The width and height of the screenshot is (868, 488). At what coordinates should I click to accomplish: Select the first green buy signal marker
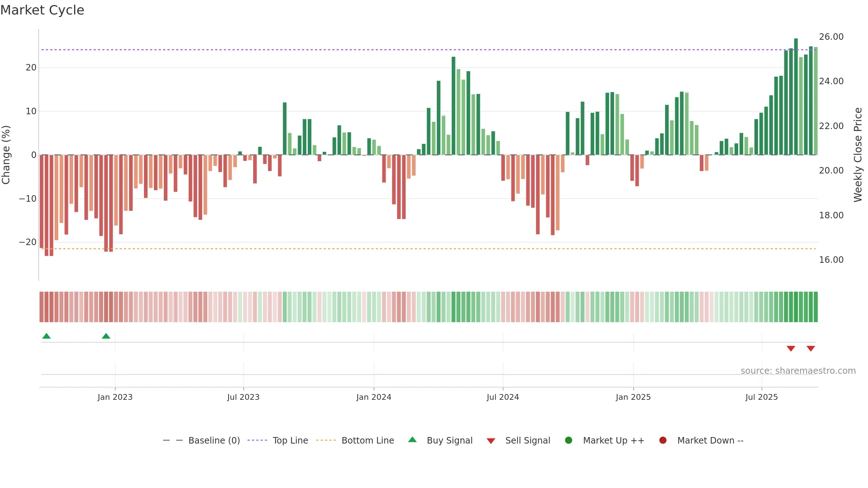click(x=46, y=336)
